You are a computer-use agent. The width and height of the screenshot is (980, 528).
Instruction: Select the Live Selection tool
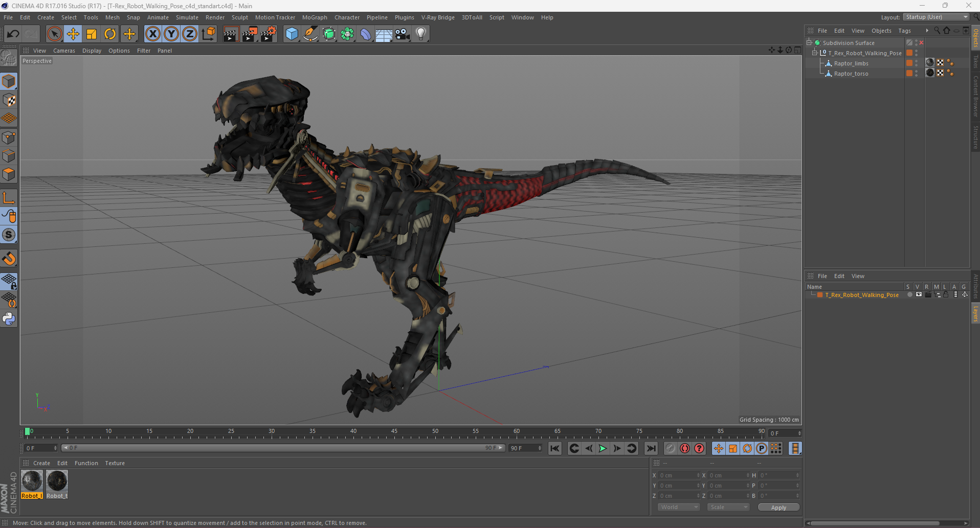[54, 34]
